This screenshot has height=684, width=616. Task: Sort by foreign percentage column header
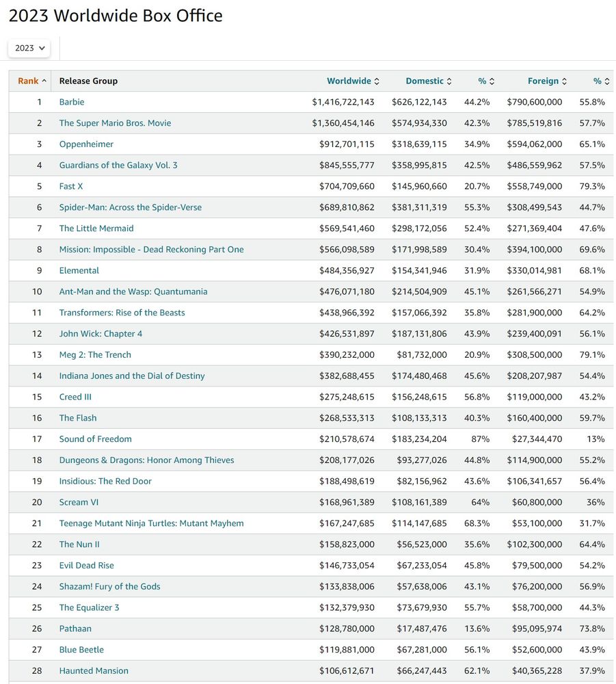[x=601, y=81]
